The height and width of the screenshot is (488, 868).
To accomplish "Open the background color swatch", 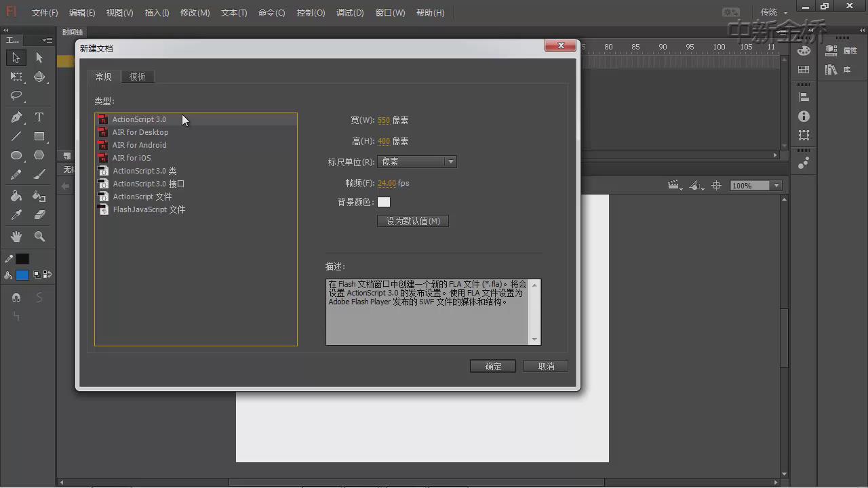I will pyautogui.click(x=384, y=202).
